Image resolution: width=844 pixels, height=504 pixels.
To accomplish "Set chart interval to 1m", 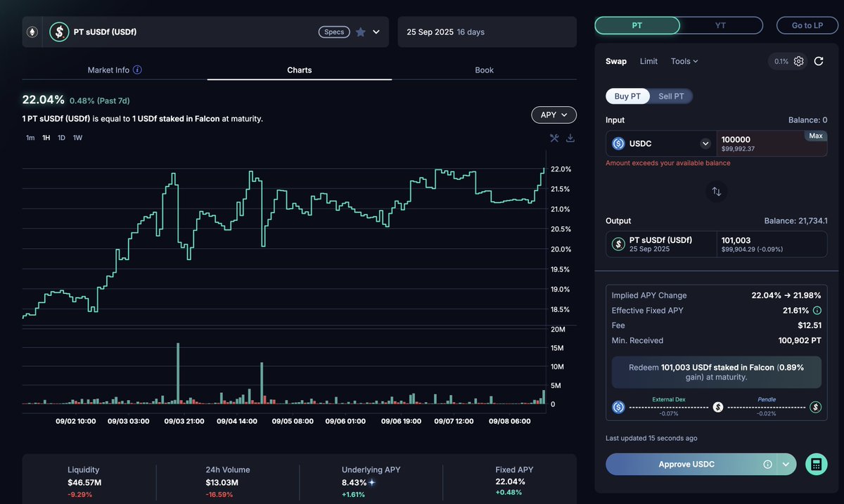I will point(30,138).
